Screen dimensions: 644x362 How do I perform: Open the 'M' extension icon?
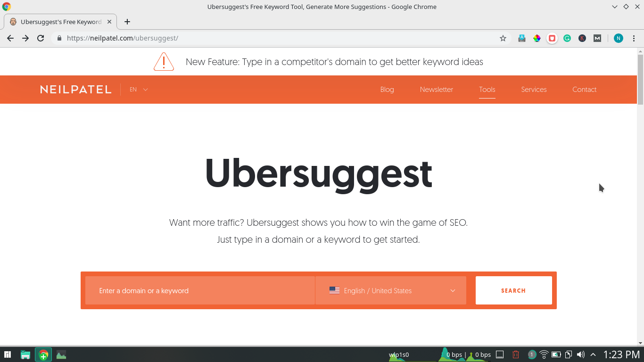click(597, 38)
